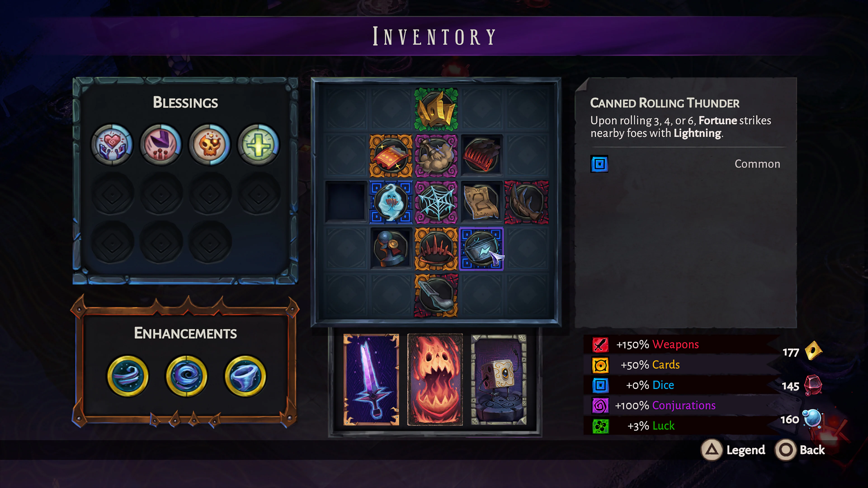The image size is (868, 488).
Task: Select the tornado enhancement icon
Action: (245, 376)
